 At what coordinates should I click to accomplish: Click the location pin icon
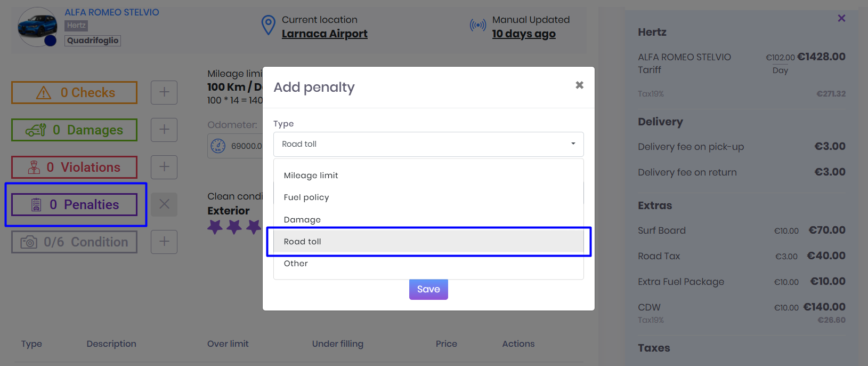(269, 25)
